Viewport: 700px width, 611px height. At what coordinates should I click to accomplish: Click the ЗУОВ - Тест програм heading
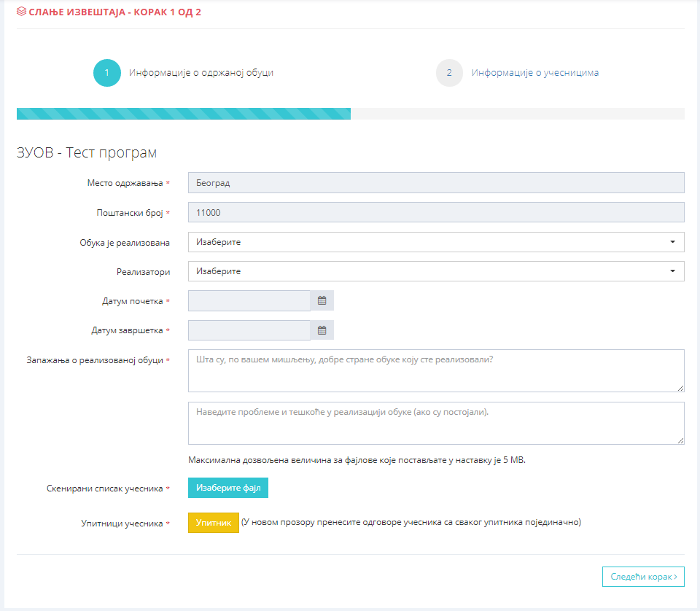pos(87,153)
